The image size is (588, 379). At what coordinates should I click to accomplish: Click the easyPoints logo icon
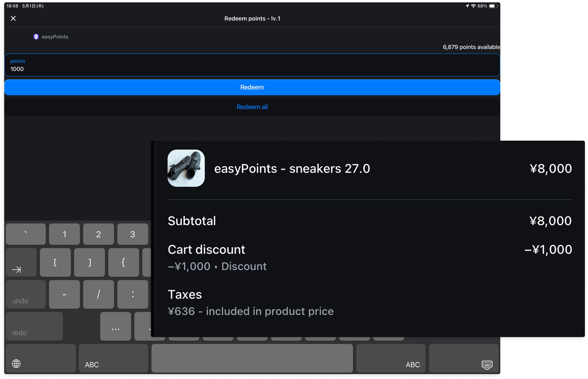coord(36,37)
